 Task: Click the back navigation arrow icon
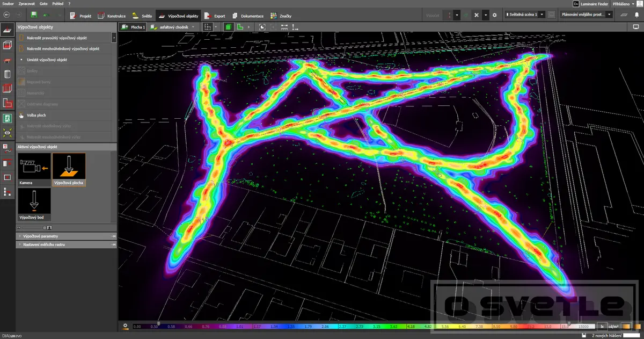(8, 16)
